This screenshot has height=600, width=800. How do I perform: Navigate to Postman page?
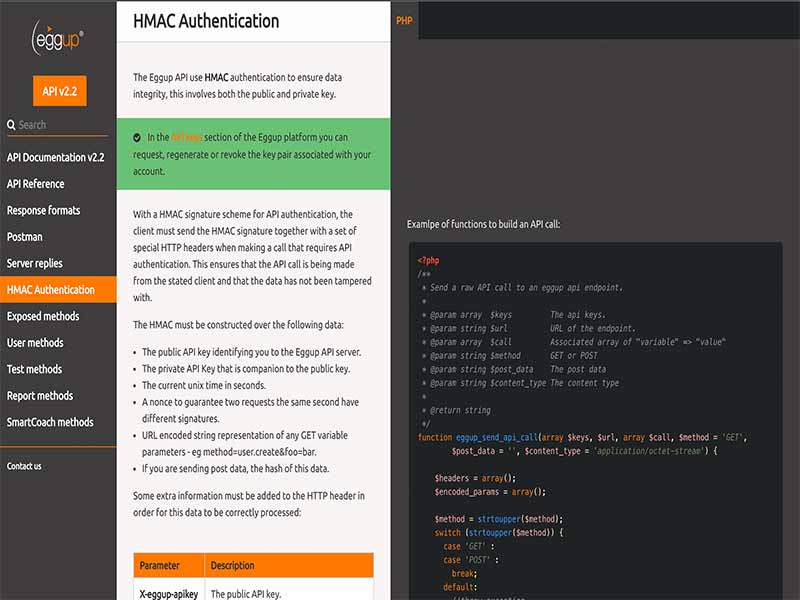(25, 237)
